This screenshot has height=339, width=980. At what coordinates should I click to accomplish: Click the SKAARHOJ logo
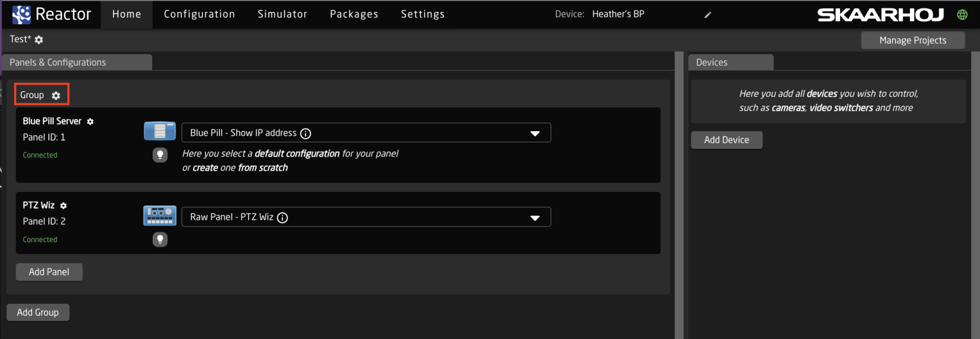tap(880, 15)
